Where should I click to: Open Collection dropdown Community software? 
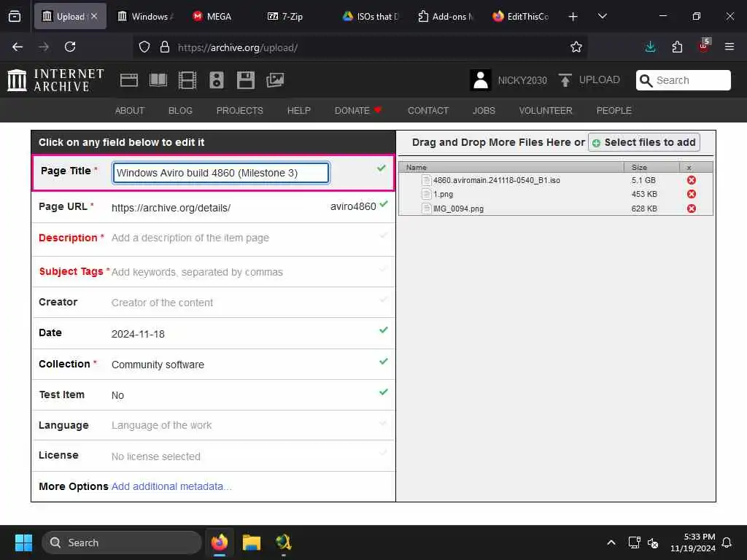pos(158,365)
